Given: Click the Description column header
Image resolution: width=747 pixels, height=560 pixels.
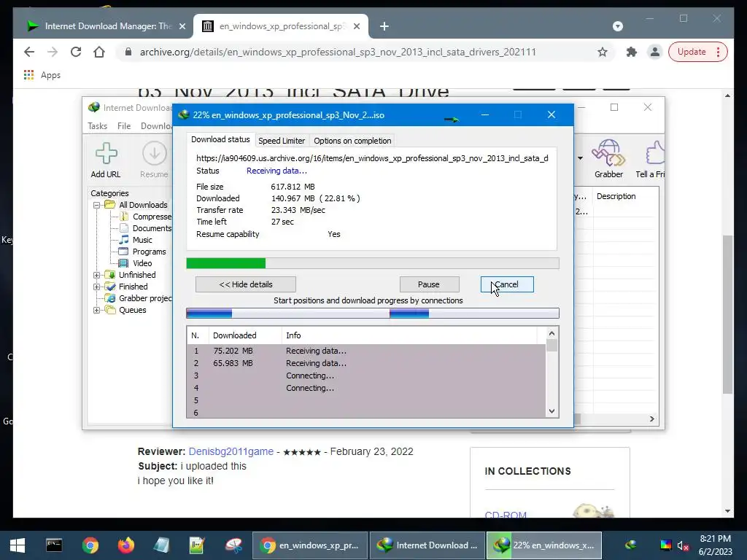Looking at the screenshot, I should click(x=625, y=196).
